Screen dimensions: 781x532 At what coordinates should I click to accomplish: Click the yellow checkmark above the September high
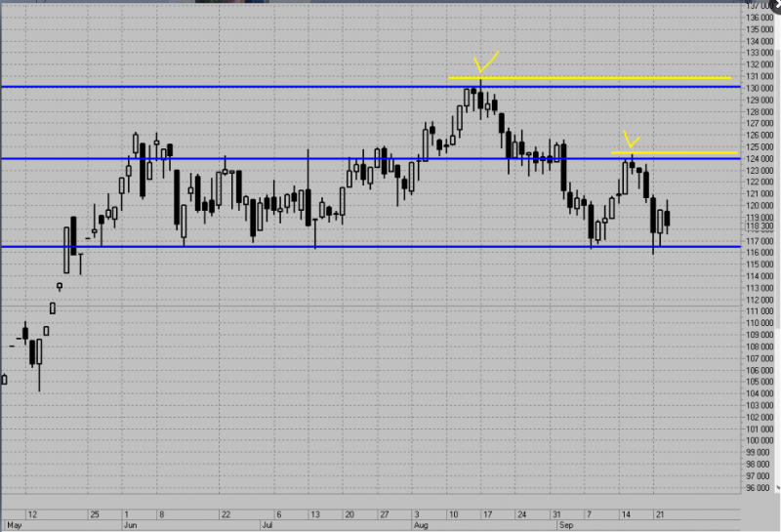pyautogui.click(x=631, y=140)
